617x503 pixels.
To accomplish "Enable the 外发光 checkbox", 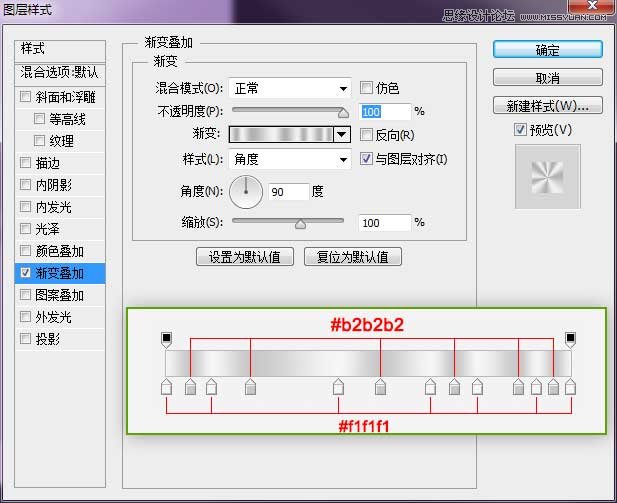I will [x=25, y=316].
